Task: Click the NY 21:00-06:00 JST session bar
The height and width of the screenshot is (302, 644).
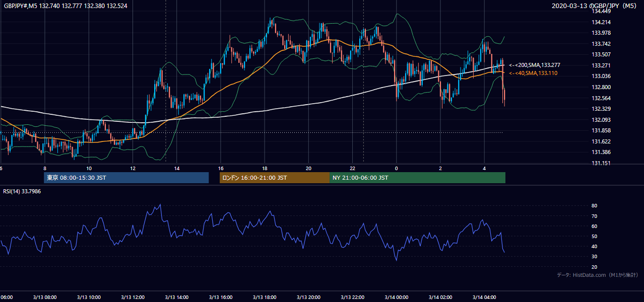Action: click(417, 178)
